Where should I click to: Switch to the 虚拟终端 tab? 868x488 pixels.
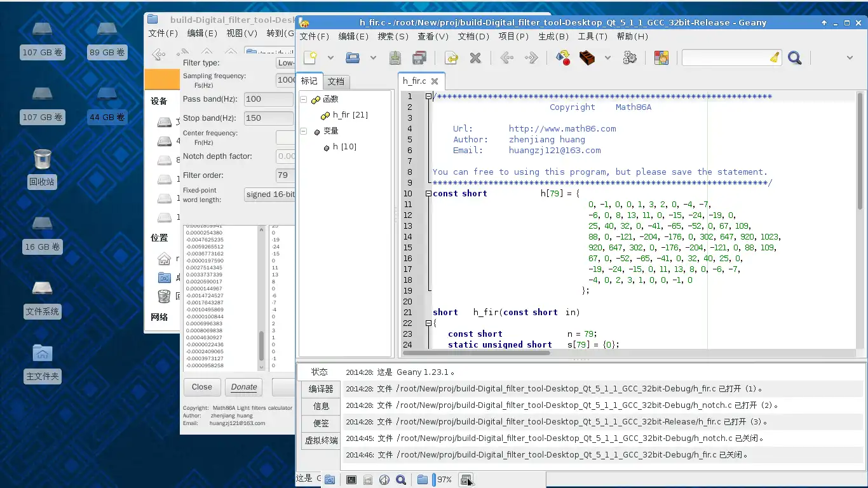coord(320,440)
